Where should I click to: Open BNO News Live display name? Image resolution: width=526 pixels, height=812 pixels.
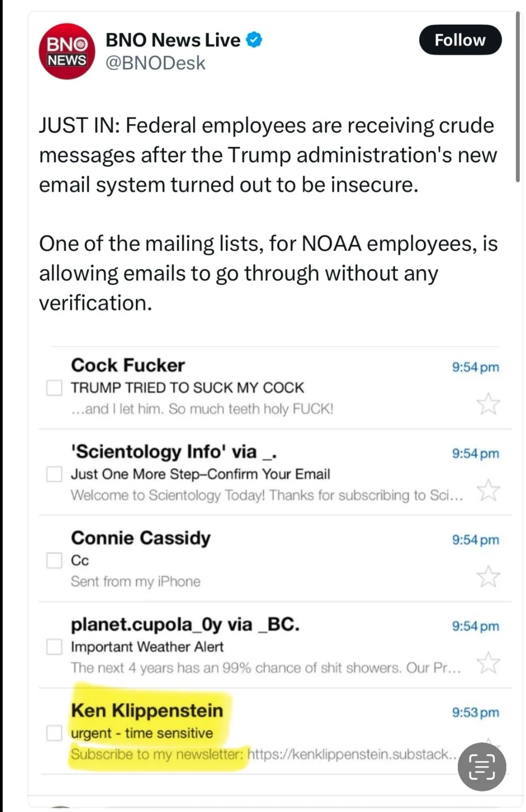tap(173, 40)
